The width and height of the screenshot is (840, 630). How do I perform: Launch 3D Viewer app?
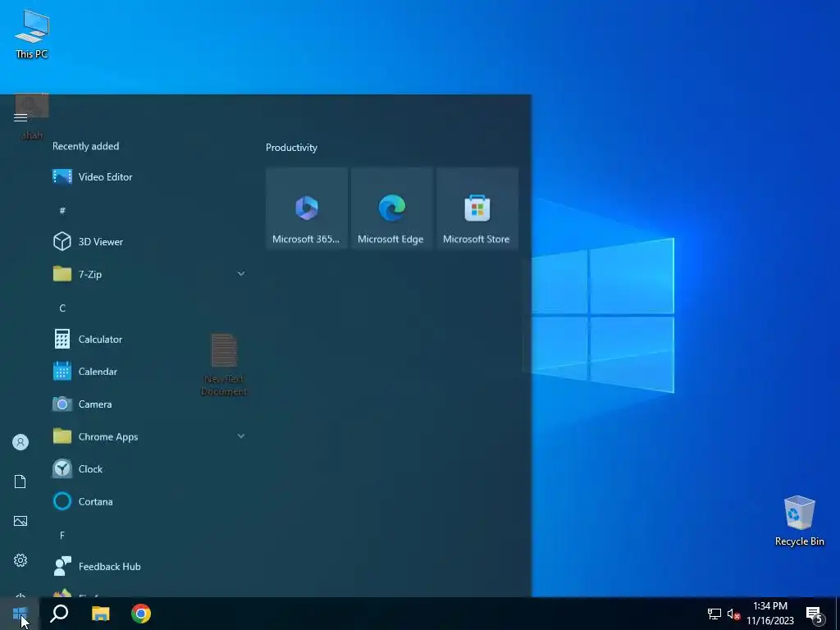point(148,242)
